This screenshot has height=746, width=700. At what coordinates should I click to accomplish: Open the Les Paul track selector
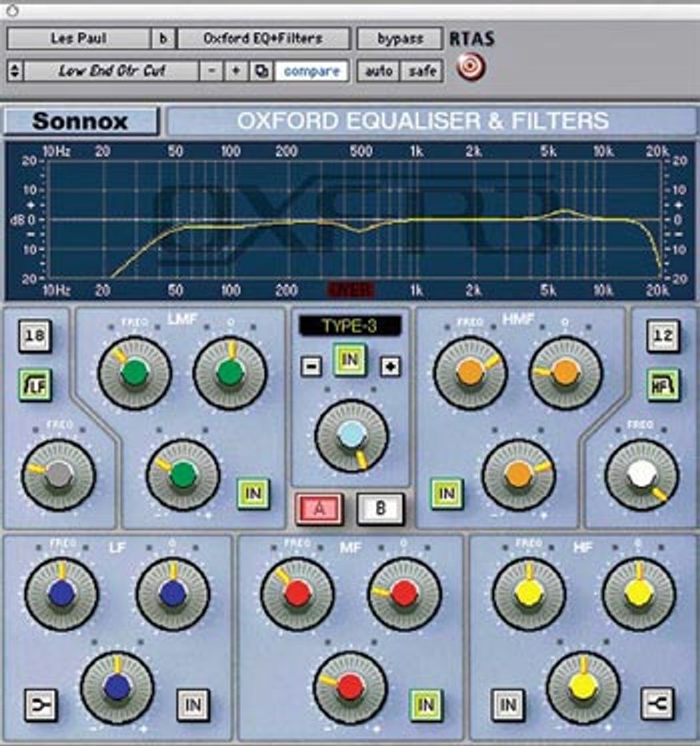click(79, 39)
